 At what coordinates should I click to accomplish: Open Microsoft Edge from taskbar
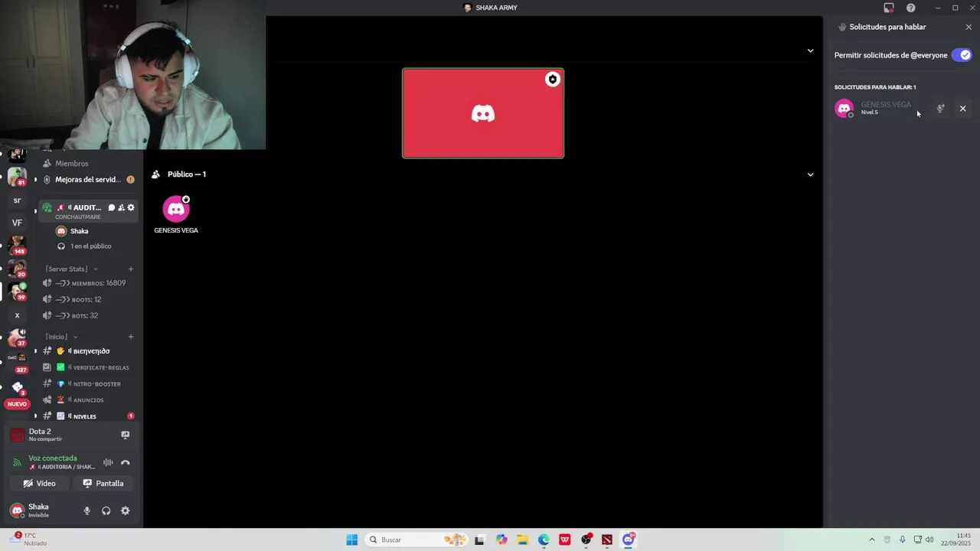[x=544, y=540]
